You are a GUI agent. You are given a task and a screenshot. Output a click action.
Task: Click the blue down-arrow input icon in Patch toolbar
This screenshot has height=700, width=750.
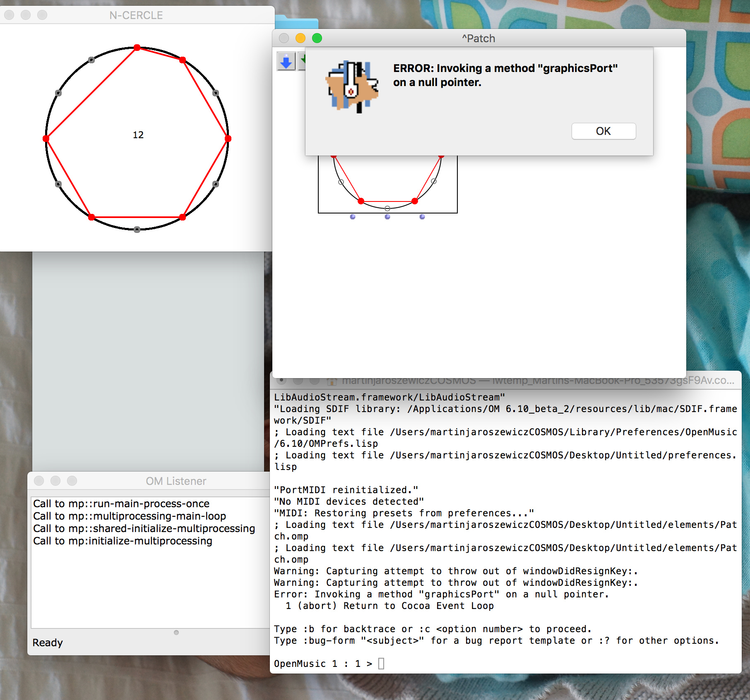coord(286,62)
